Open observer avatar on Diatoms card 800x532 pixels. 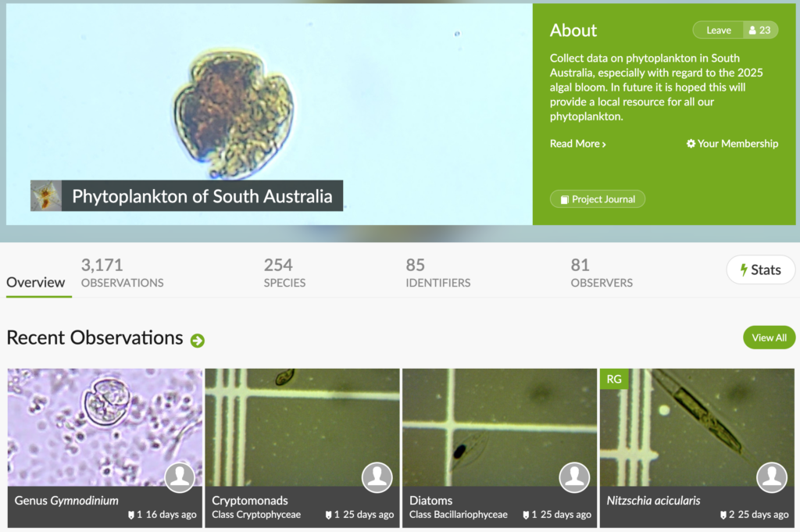(575, 477)
